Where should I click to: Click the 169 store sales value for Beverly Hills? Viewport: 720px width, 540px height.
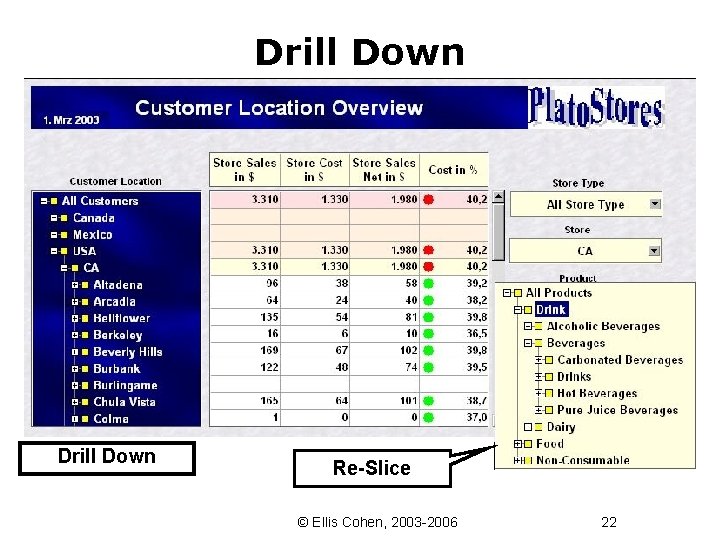270,350
